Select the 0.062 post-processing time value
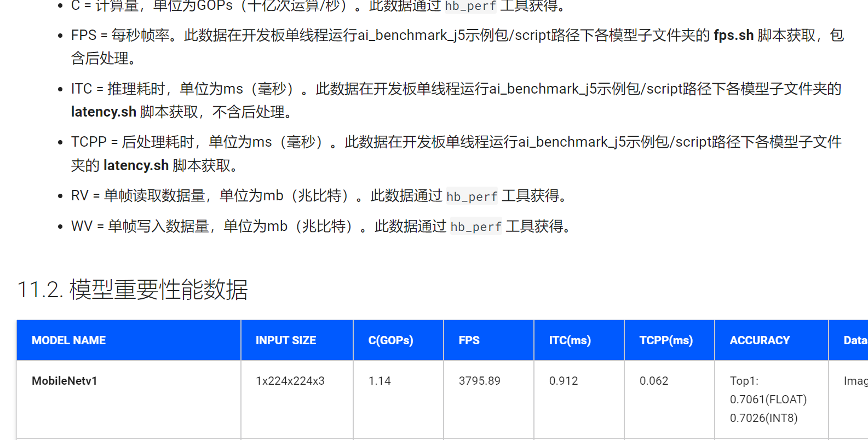Image resolution: width=868 pixels, height=440 pixels. [654, 381]
